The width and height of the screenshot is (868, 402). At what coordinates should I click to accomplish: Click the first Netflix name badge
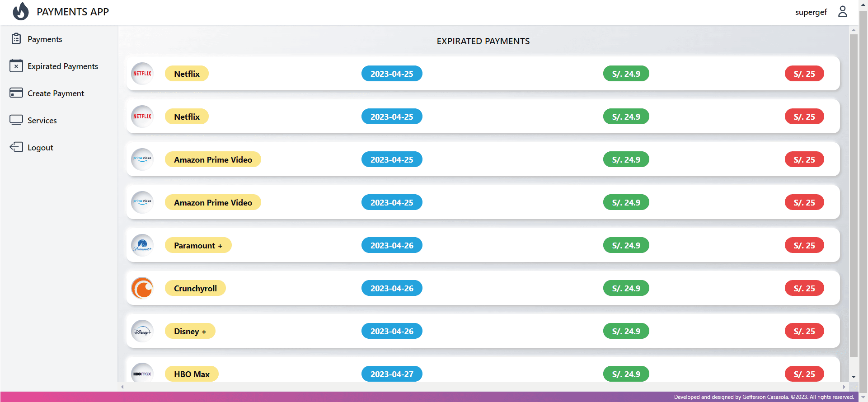(187, 74)
